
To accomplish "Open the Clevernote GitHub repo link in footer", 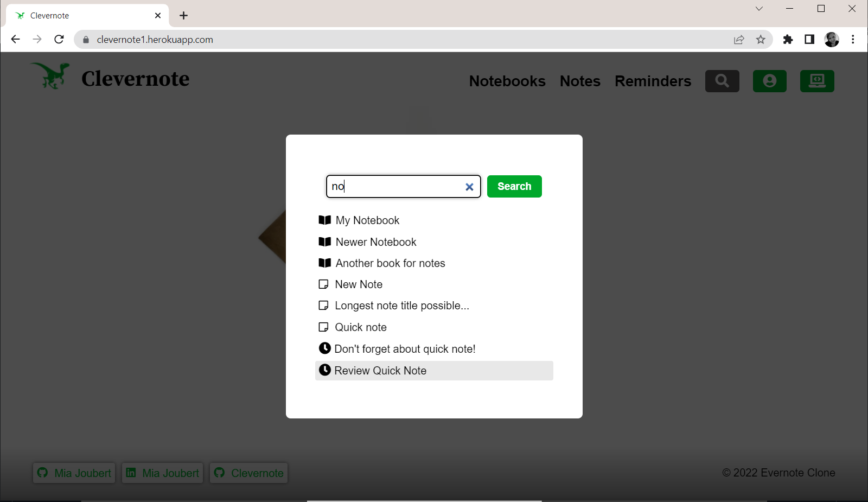I will click(249, 473).
